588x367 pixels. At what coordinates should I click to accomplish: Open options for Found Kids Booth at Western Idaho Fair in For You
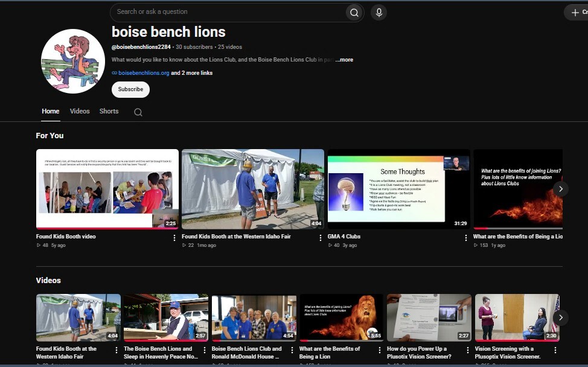point(320,238)
